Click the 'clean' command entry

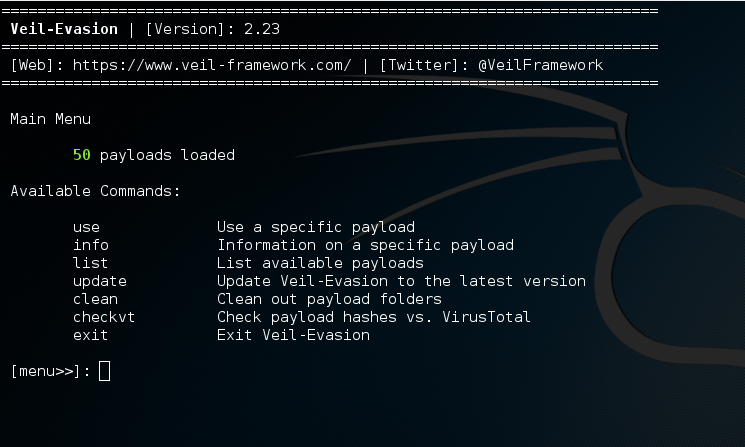(x=96, y=299)
